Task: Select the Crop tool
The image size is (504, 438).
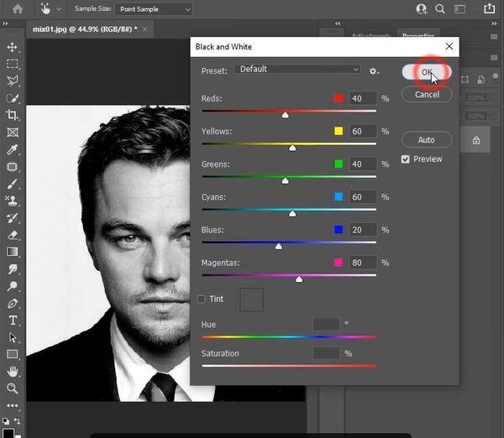Action: point(13,115)
